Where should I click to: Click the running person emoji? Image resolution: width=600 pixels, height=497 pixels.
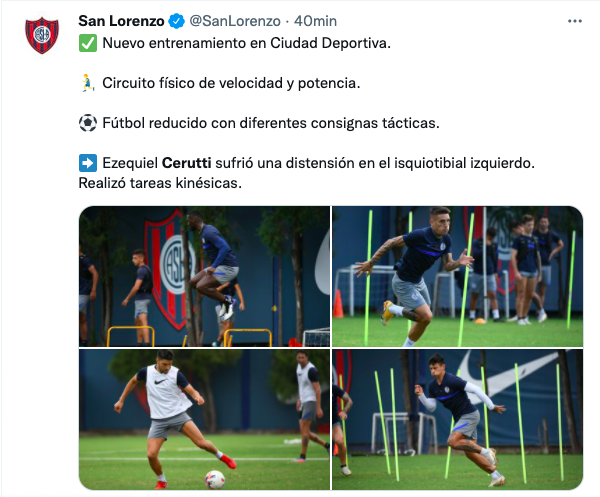(88, 83)
